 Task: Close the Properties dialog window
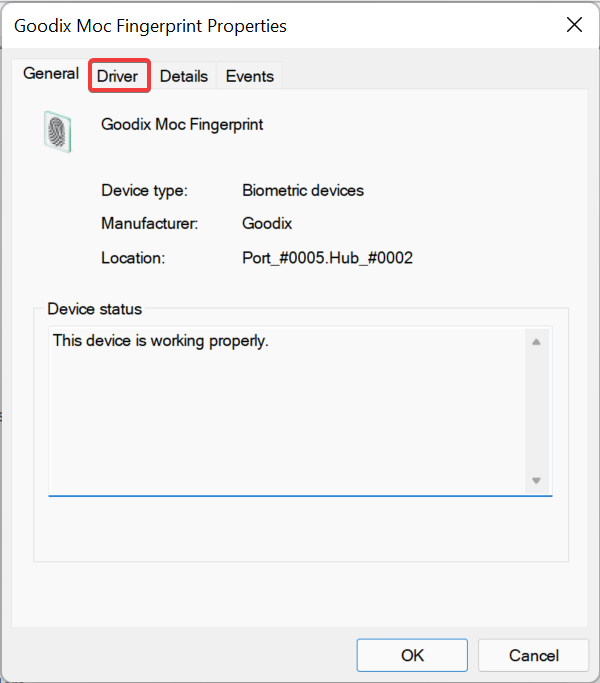pyautogui.click(x=574, y=25)
